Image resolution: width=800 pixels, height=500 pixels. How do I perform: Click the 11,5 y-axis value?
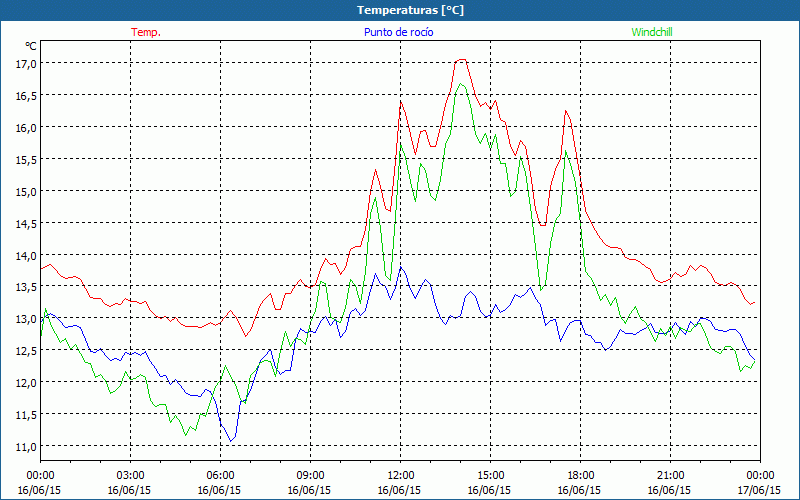[x=28, y=415]
